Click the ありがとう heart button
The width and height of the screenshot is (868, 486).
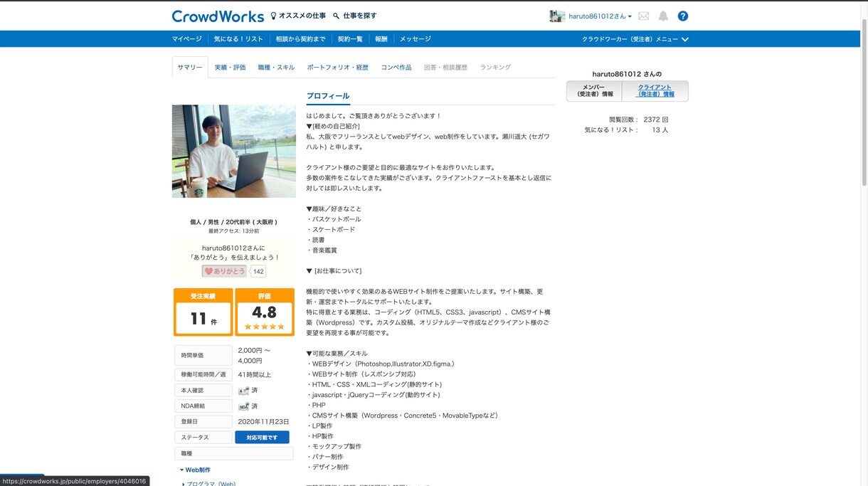coord(225,271)
